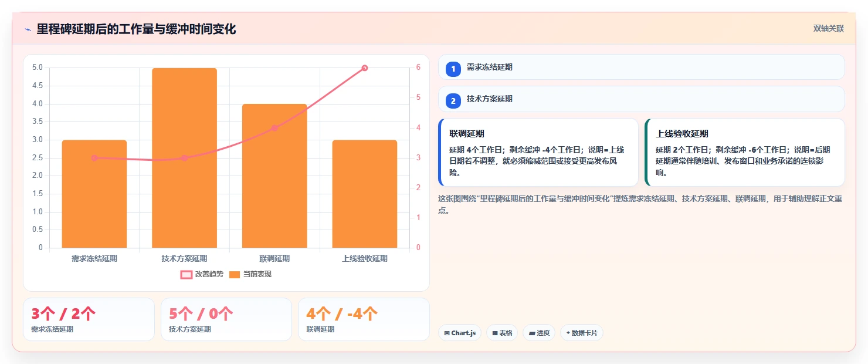Screen dimensions: 868x364
Task: Click the x-axis label 需求冻结延期 under the chart
Action: [x=94, y=258]
